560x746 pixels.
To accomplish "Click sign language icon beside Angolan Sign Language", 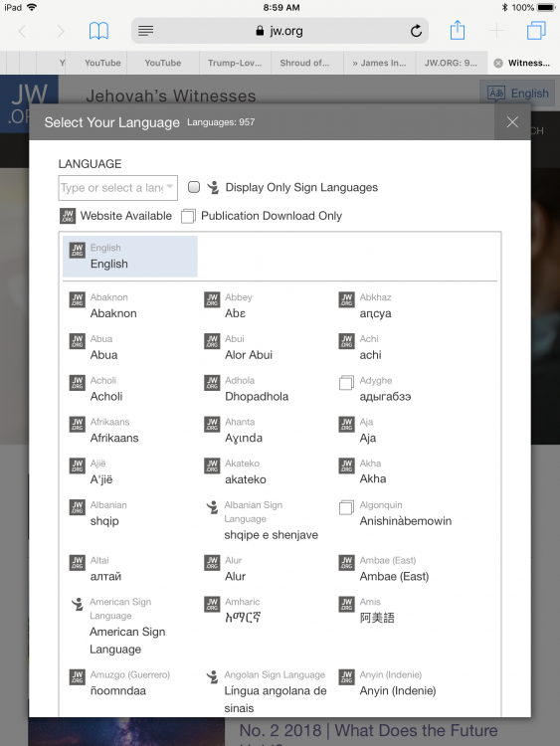I will point(212,677).
